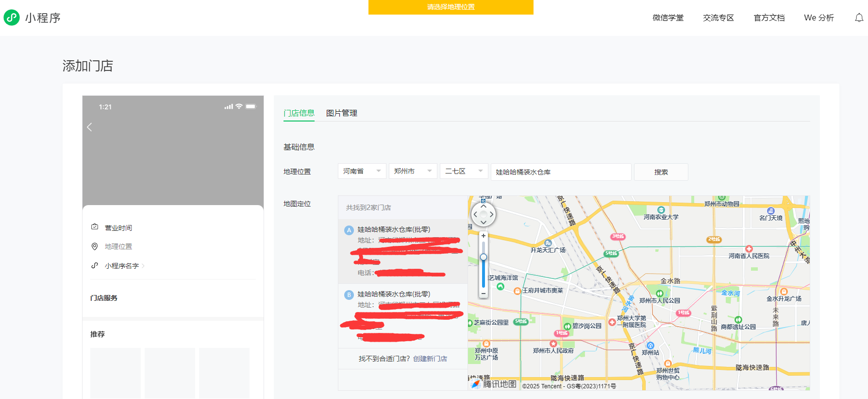Zoom out the map with minus button
This screenshot has width=868, height=399.
(484, 294)
